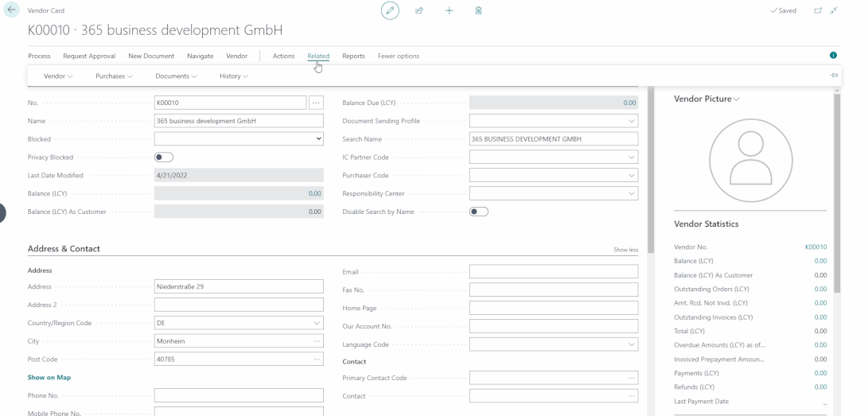This screenshot has height=416, width=868.
Task: Open Request Approval menu
Action: pos(89,56)
